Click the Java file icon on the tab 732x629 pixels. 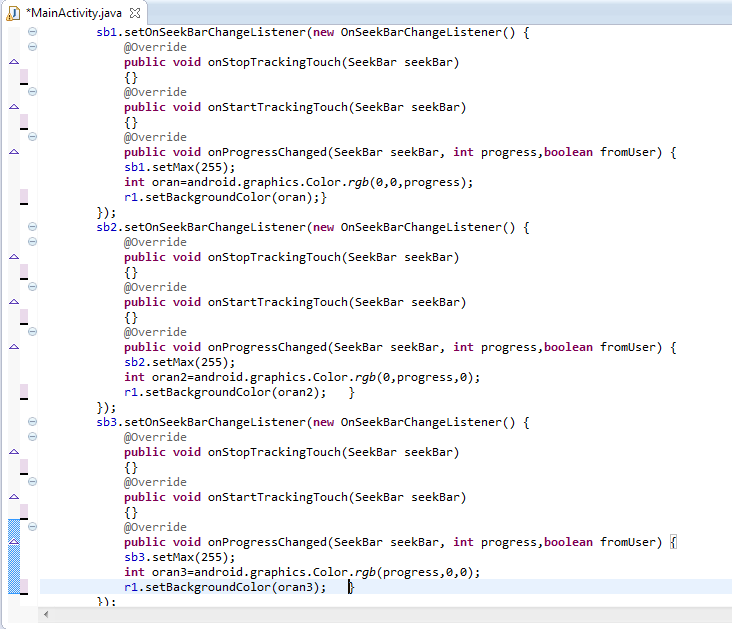(14, 12)
